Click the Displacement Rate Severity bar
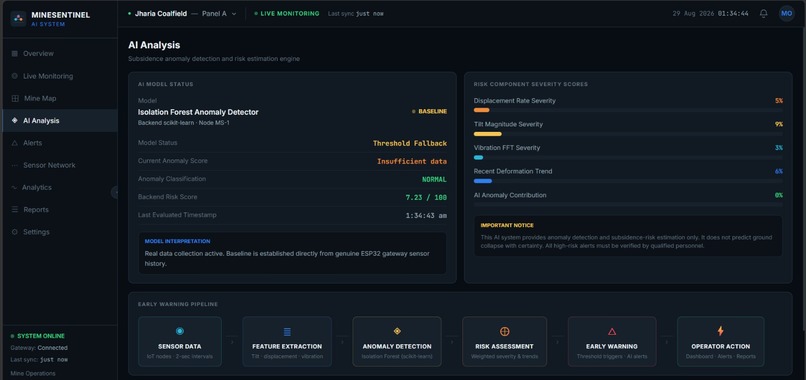Image resolution: width=806 pixels, height=380 pixels. [628, 110]
